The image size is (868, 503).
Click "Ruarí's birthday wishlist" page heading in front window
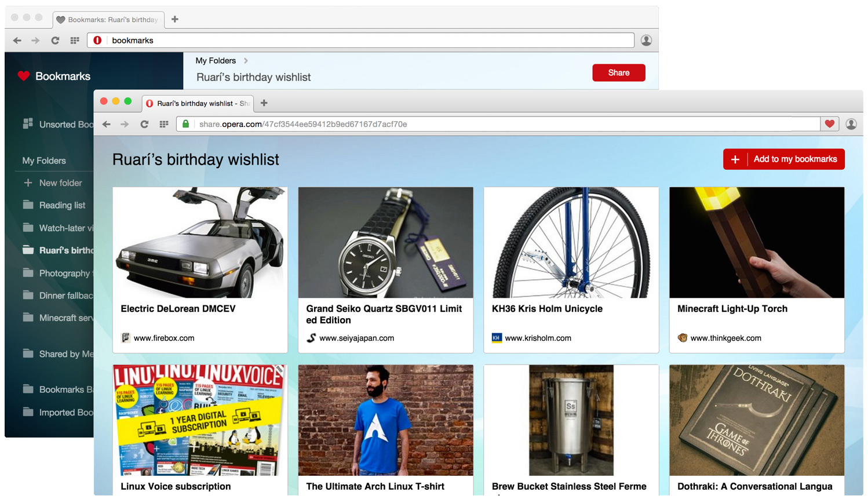(x=196, y=159)
